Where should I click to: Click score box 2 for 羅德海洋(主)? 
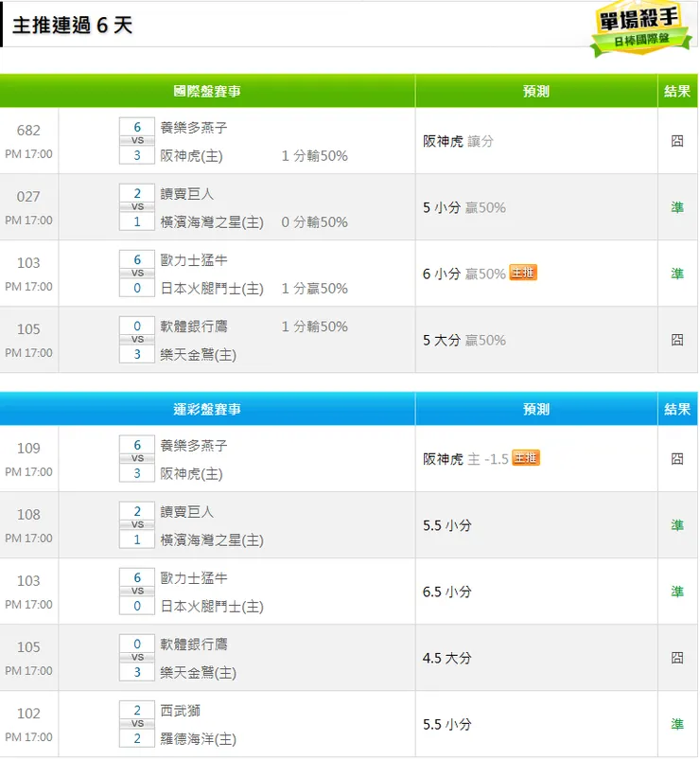137,738
